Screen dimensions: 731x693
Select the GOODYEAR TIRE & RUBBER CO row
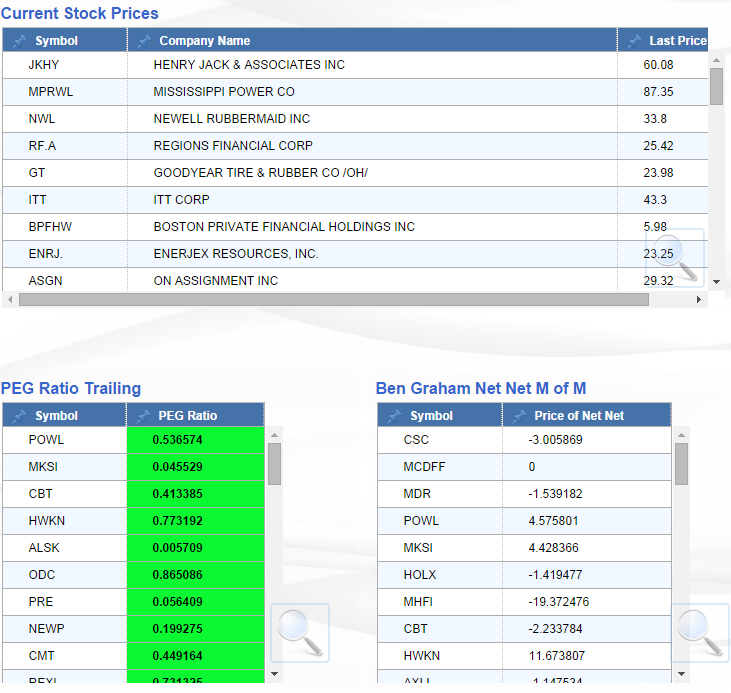point(260,173)
